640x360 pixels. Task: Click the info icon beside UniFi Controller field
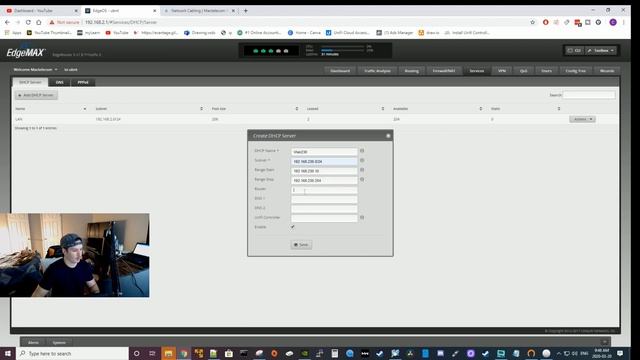(x=362, y=218)
